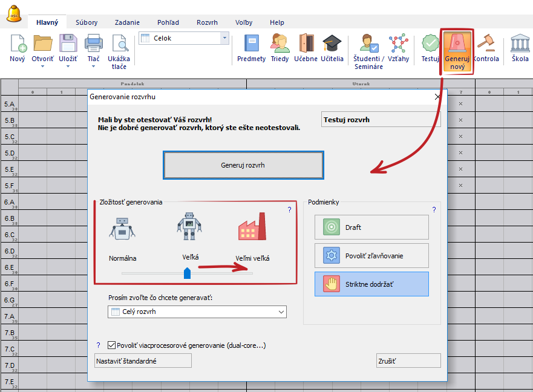Open Učitelia graduation cap icon
Image resolution: width=533 pixels, height=392 pixels.
(x=332, y=44)
